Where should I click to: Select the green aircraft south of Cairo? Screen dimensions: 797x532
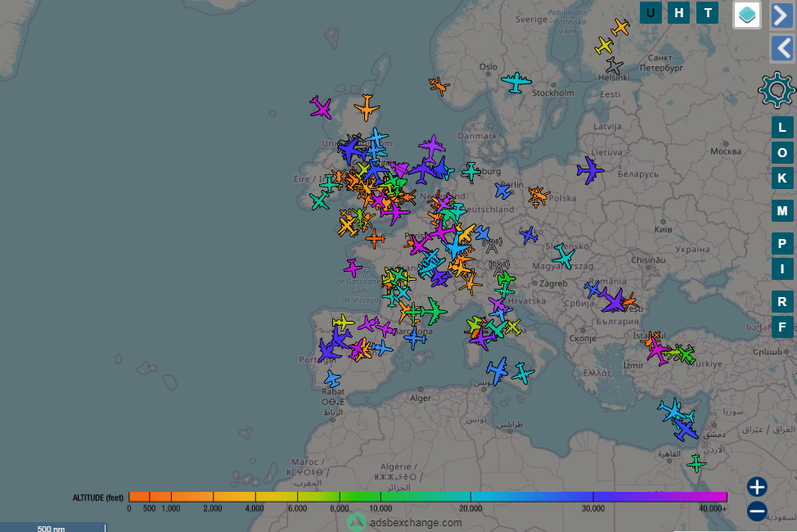click(696, 463)
